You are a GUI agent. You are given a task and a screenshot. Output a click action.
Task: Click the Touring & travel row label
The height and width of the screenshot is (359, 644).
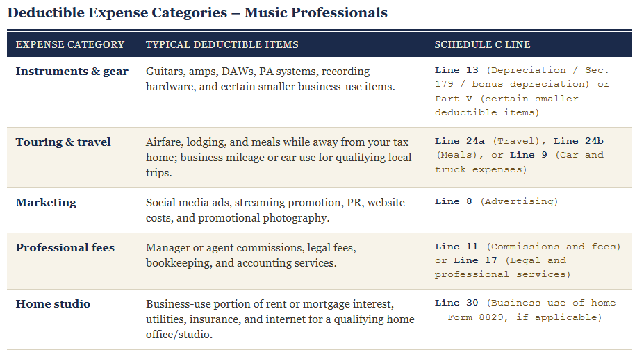(63, 142)
